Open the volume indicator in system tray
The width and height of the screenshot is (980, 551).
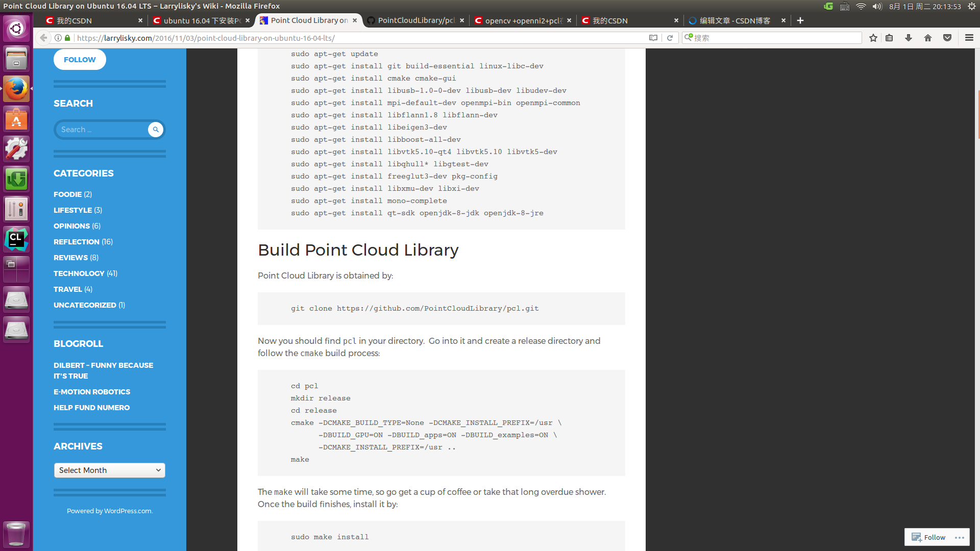[x=877, y=6]
